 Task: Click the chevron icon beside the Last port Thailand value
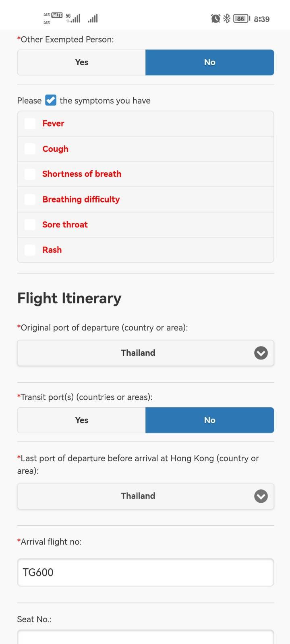261,496
